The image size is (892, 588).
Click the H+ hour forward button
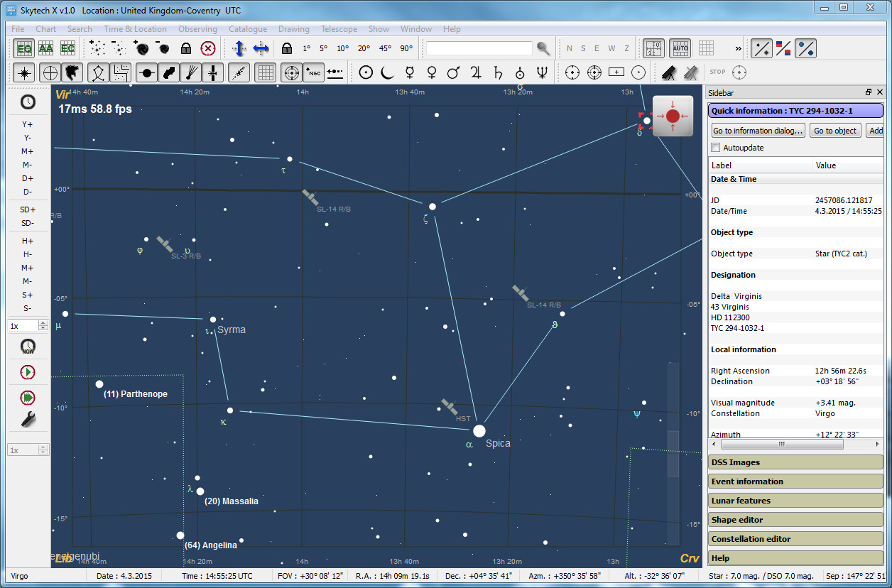[x=27, y=241]
